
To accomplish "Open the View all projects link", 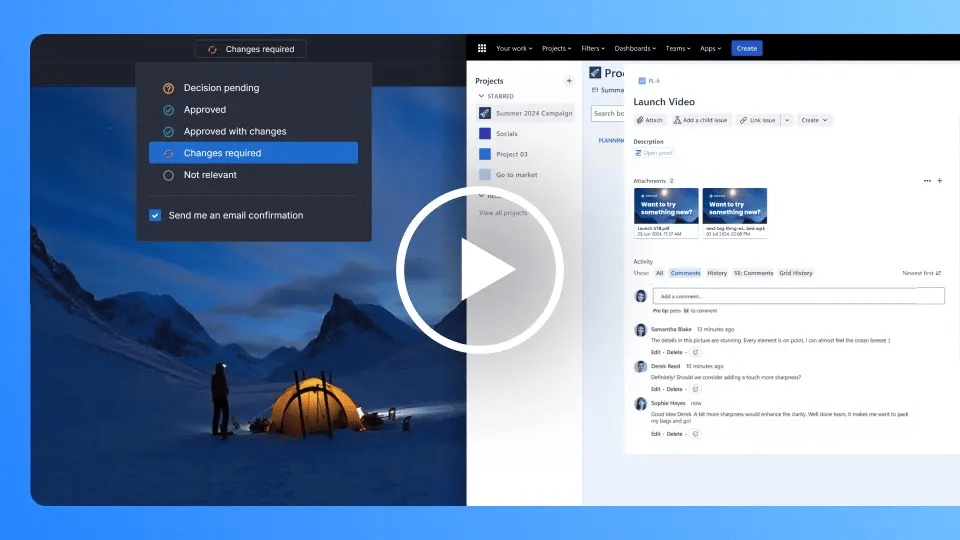I will point(503,213).
